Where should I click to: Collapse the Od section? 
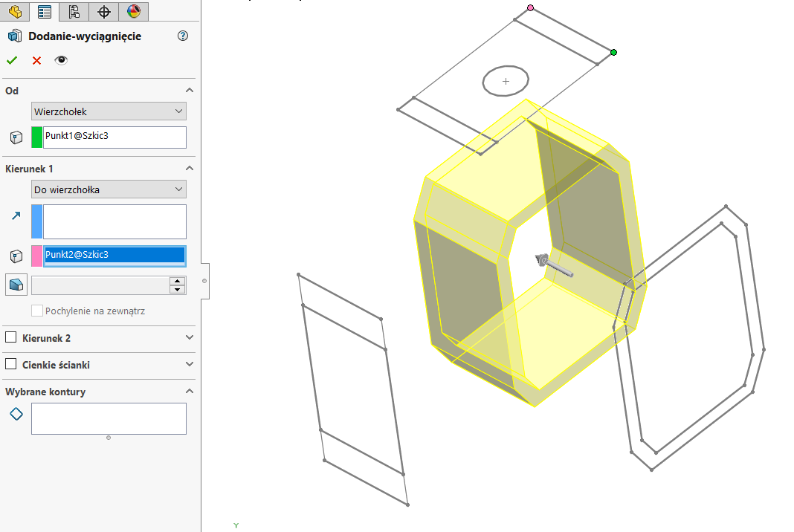189,91
